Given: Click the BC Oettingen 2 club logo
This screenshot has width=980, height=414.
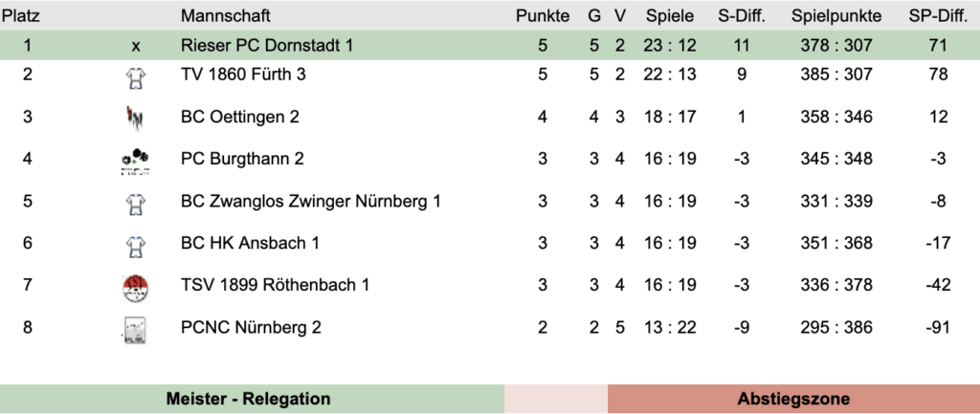Looking at the screenshot, I should point(135,118).
